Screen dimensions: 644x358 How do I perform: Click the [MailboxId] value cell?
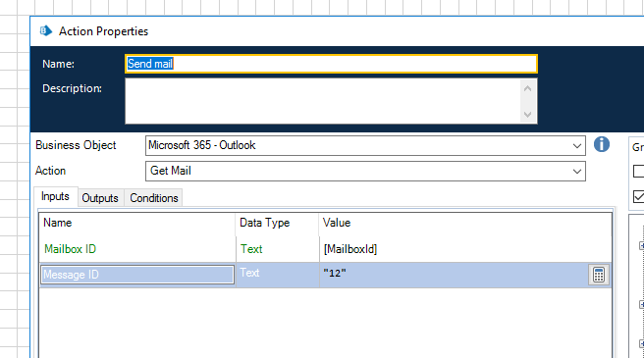tap(465, 249)
